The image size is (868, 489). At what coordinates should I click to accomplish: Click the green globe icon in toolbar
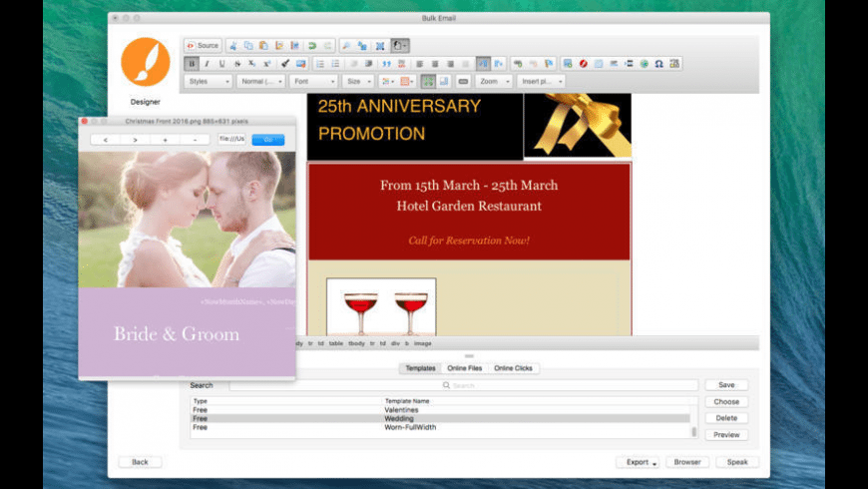pos(644,64)
